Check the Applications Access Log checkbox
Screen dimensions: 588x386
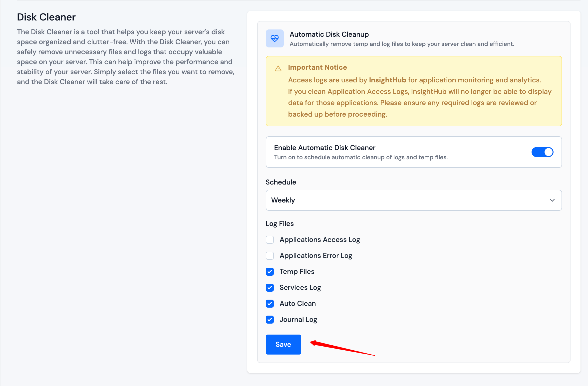[x=270, y=239]
